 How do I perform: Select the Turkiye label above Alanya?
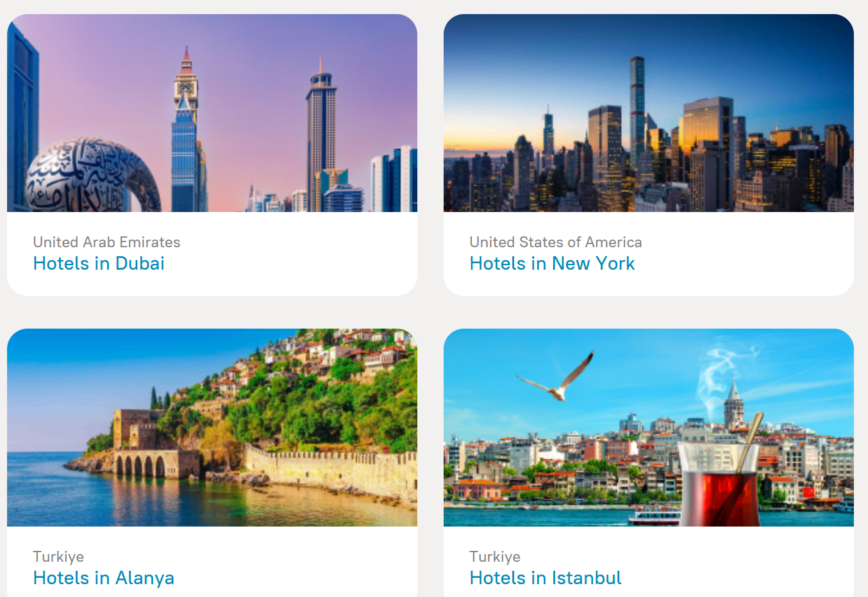58,557
